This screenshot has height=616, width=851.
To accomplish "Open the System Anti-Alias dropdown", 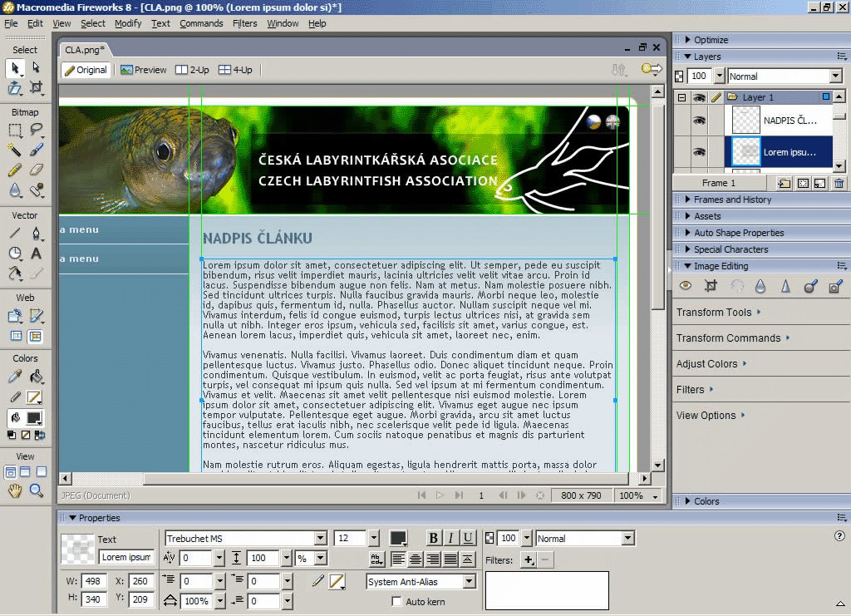I will [x=470, y=582].
